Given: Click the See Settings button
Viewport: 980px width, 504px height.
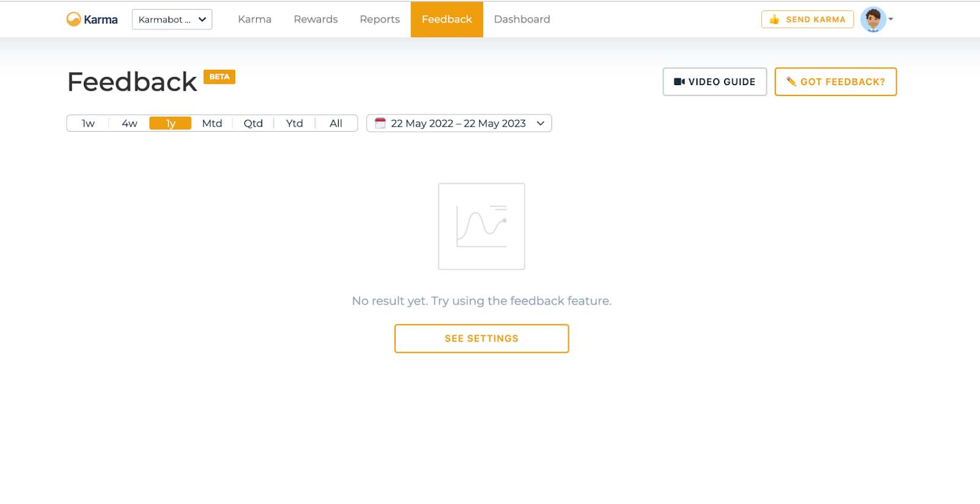Looking at the screenshot, I should coord(481,339).
